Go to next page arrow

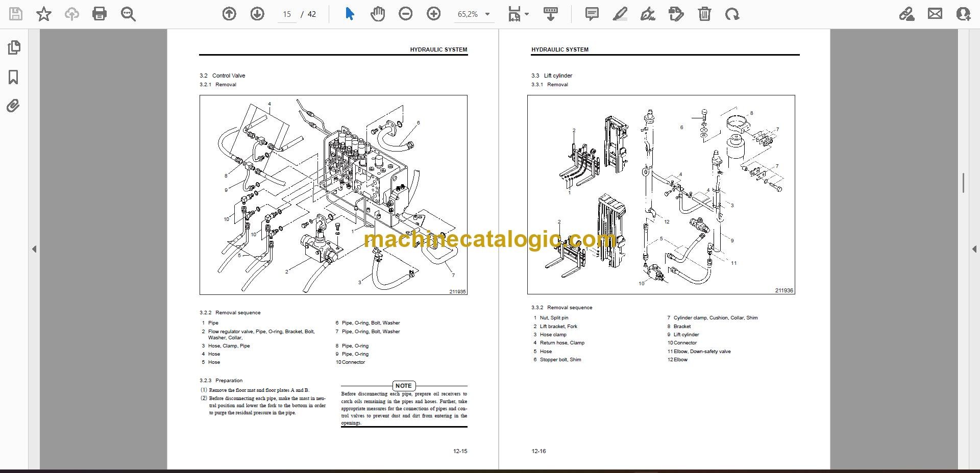pyautogui.click(x=257, y=14)
